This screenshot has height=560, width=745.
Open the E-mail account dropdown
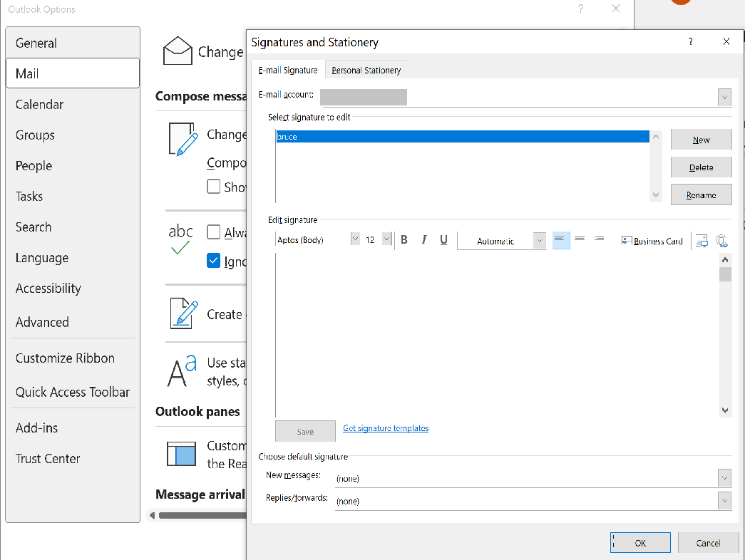tap(724, 98)
